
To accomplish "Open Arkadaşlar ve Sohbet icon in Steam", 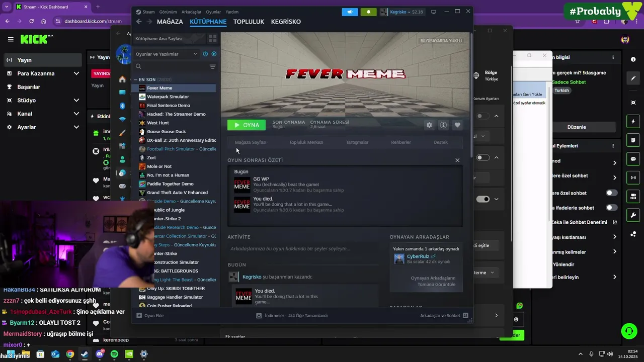I will [465, 316].
